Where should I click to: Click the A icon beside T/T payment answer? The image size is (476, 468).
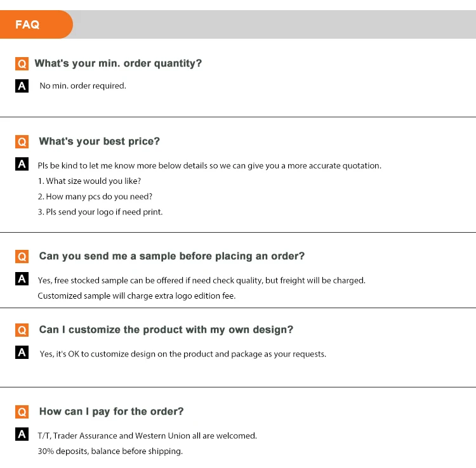pos(22,435)
